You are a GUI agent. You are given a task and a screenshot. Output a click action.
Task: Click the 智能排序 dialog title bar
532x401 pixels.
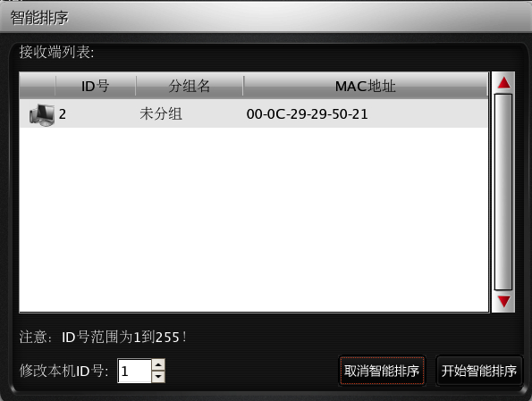pyautogui.click(x=266, y=17)
